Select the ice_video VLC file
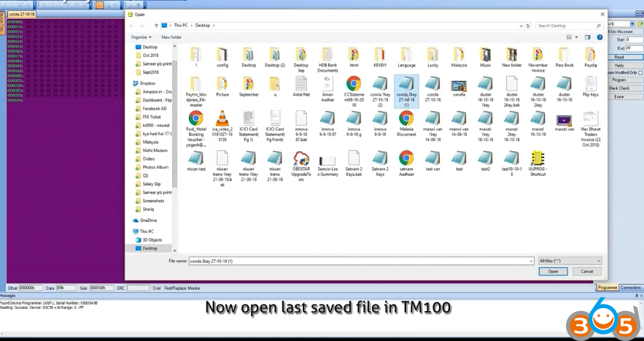 pyautogui.click(x=222, y=126)
